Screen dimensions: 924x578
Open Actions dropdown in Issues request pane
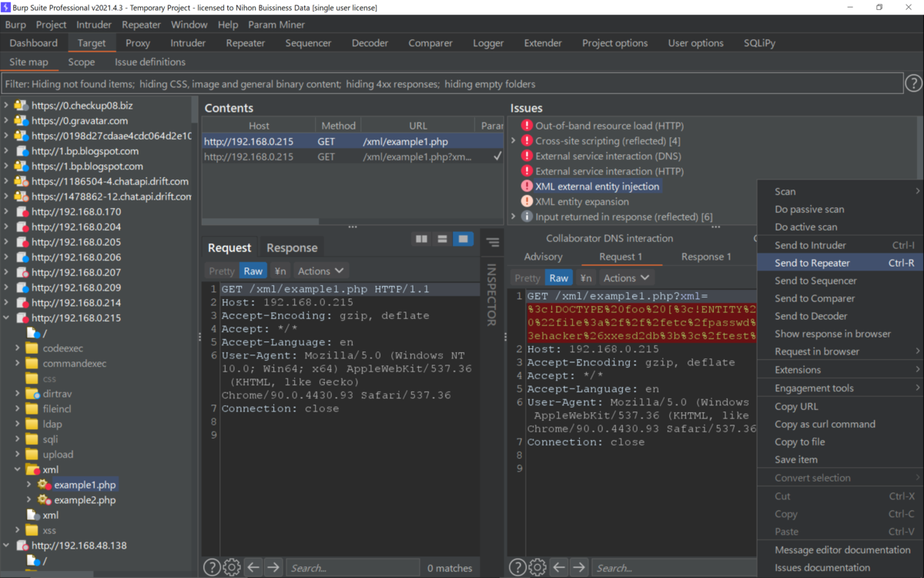627,277
